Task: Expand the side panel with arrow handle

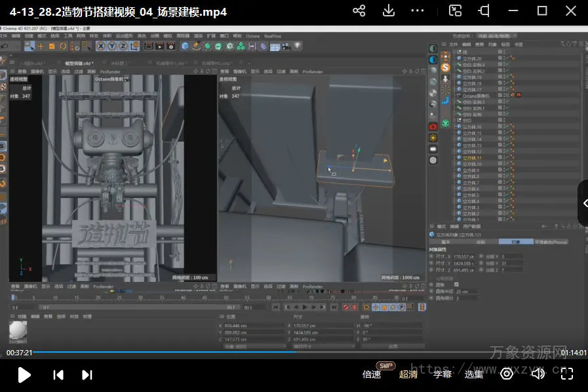Action: [x=583, y=203]
